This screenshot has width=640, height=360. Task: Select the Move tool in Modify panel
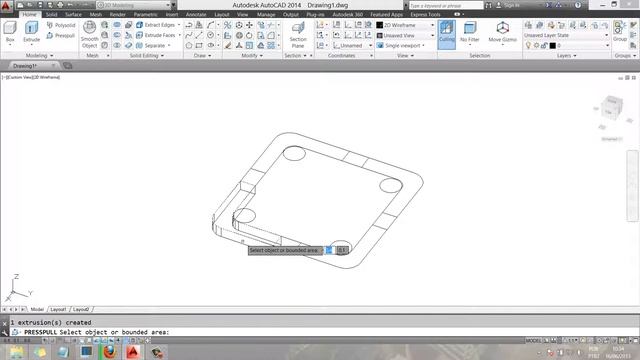249,25
